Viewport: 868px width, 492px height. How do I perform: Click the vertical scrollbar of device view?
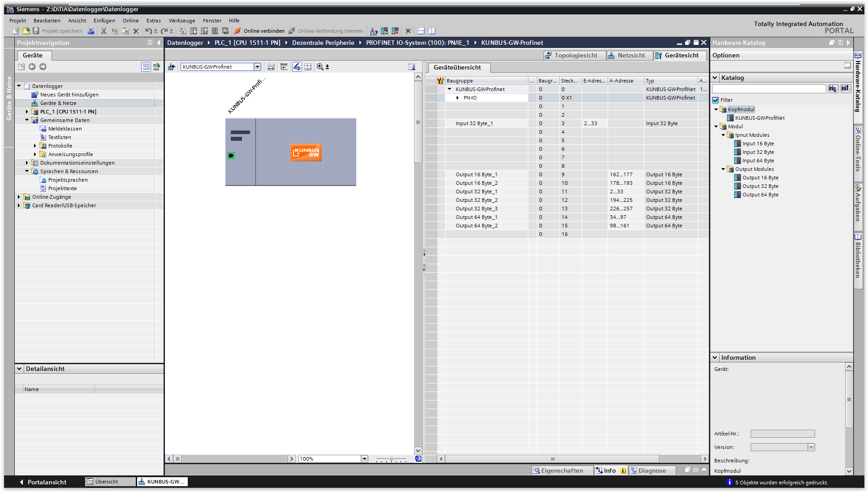(418, 264)
